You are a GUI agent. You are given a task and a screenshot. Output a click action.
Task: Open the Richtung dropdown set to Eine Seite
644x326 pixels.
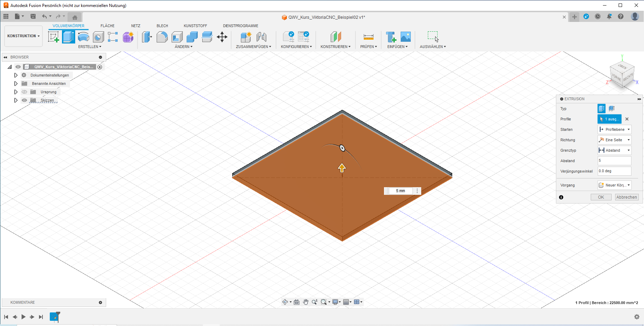click(614, 140)
